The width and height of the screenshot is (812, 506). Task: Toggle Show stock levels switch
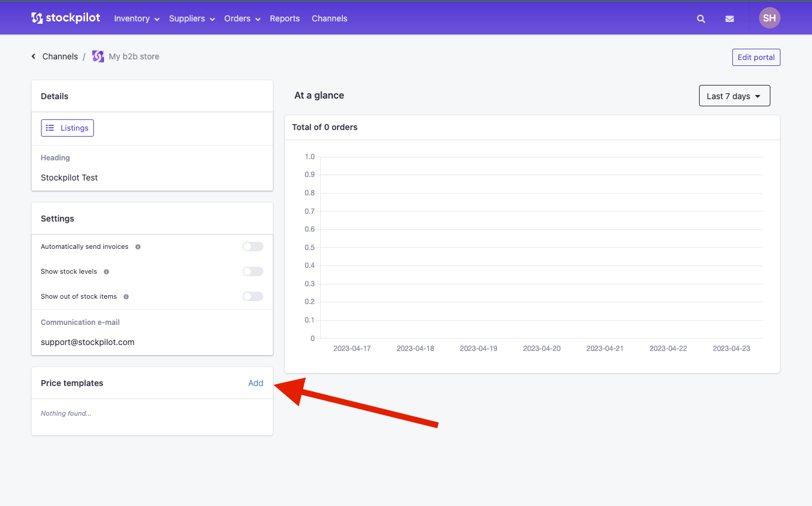point(253,271)
